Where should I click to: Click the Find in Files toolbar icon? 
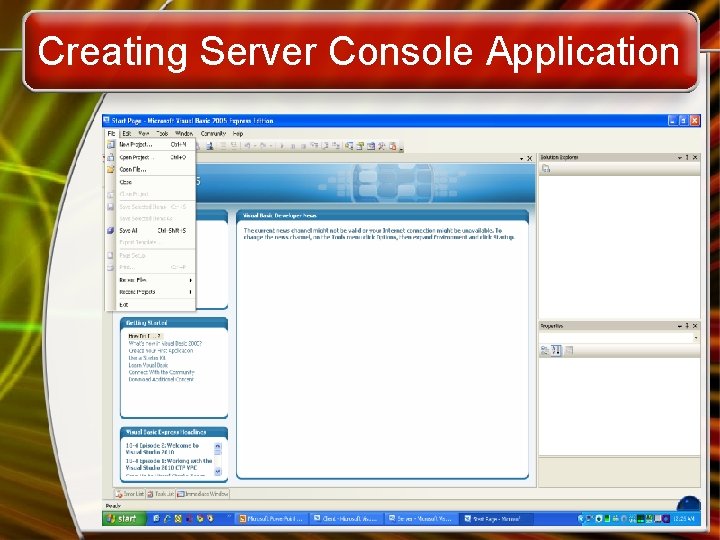click(210, 146)
